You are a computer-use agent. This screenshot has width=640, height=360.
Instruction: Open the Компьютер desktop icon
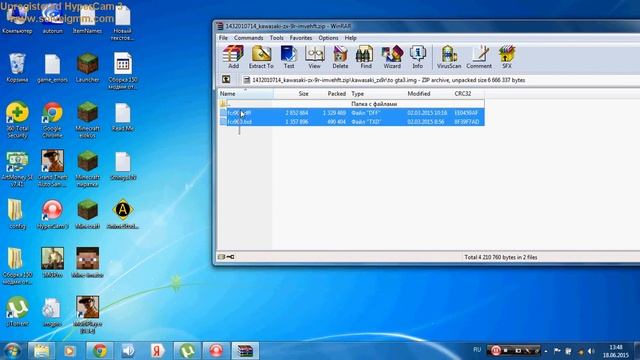[17, 20]
